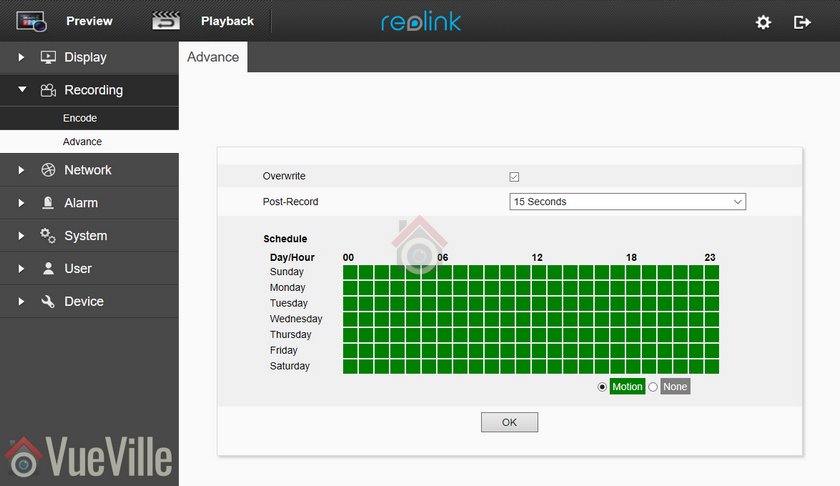Expand the User section arrow
Image resolution: width=840 pixels, height=486 pixels.
(21, 268)
